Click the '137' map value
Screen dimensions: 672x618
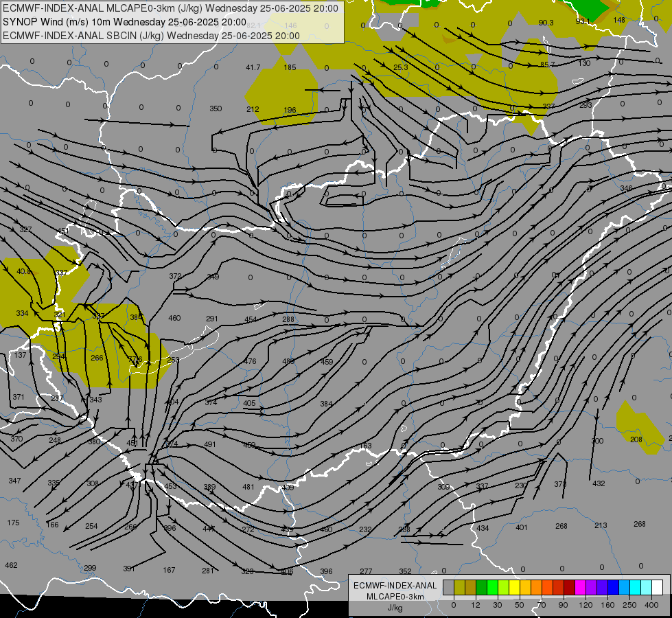pos(20,355)
